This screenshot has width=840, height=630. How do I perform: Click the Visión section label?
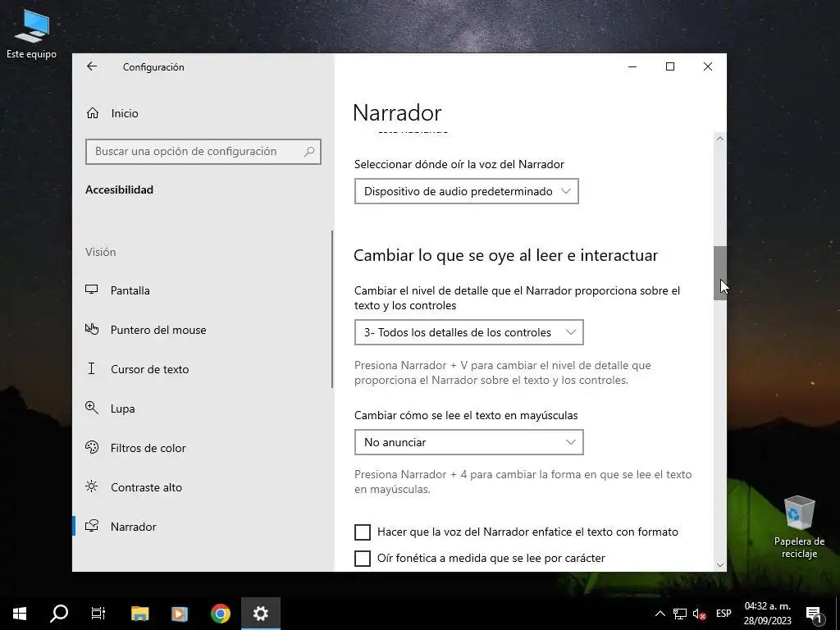(100, 252)
